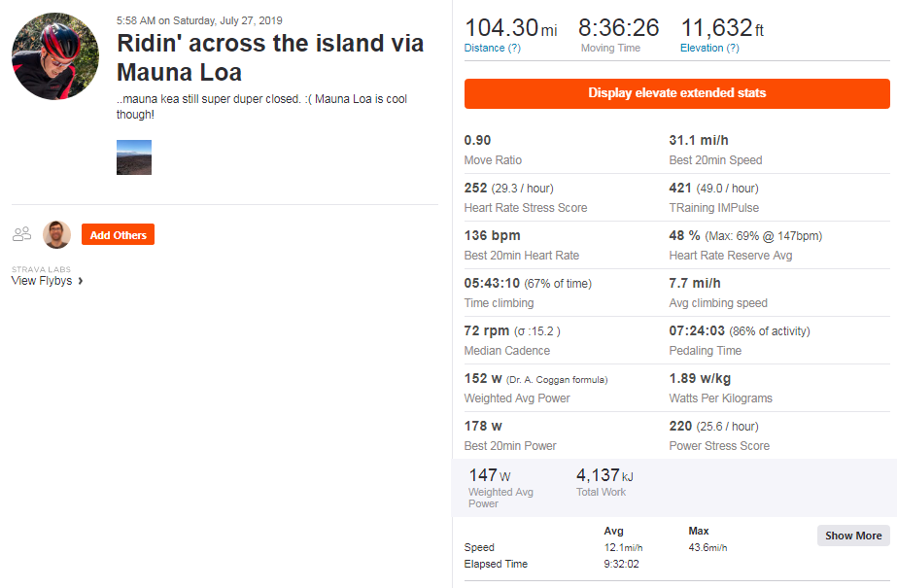Open the activity photo thumbnail
Viewport: 897px width, 588px height.
pyautogui.click(x=133, y=157)
